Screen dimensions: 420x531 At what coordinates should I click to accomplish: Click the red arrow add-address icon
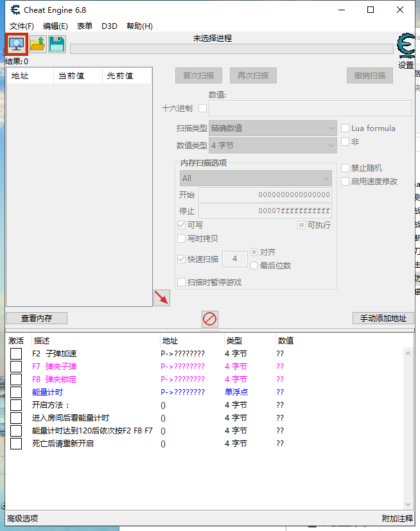162,298
